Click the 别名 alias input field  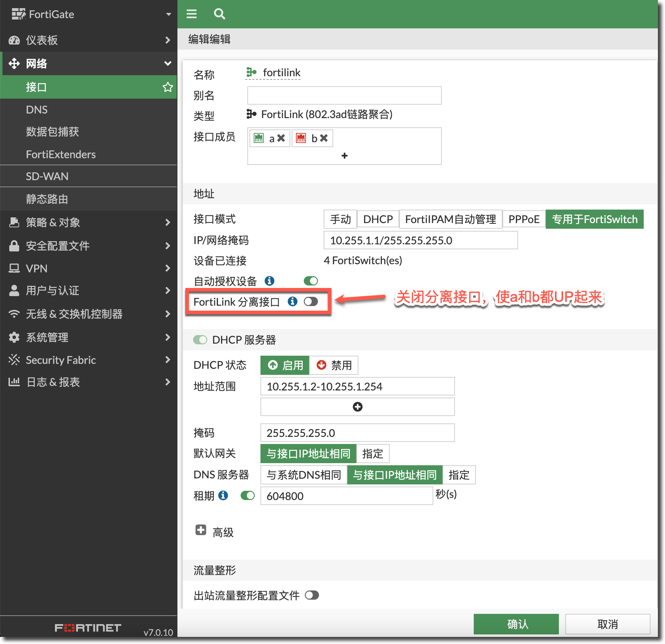(344, 95)
